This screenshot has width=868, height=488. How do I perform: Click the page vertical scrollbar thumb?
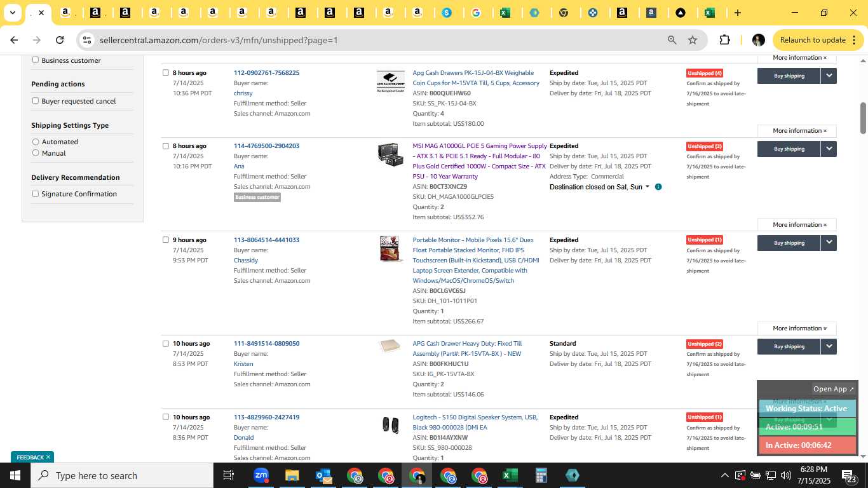(864, 118)
